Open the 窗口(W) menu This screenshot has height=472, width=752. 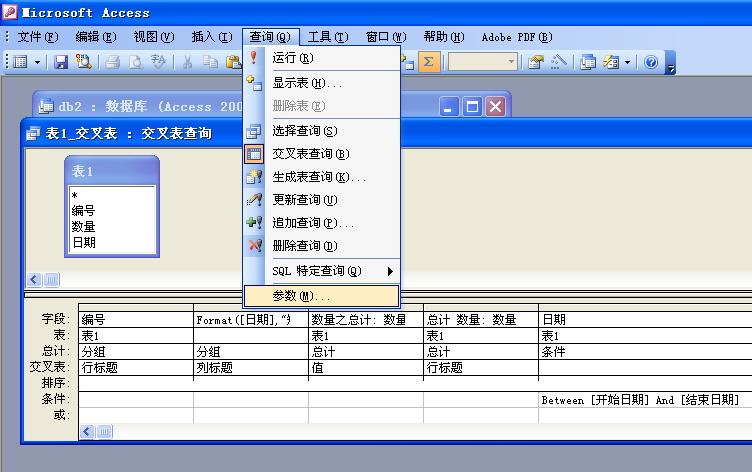[386, 37]
